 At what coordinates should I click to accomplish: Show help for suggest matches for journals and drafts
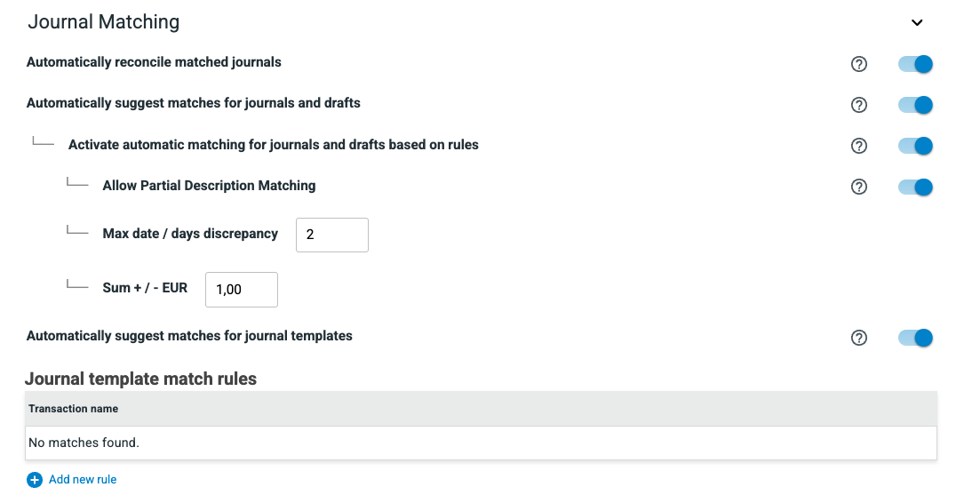click(x=858, y=105)
